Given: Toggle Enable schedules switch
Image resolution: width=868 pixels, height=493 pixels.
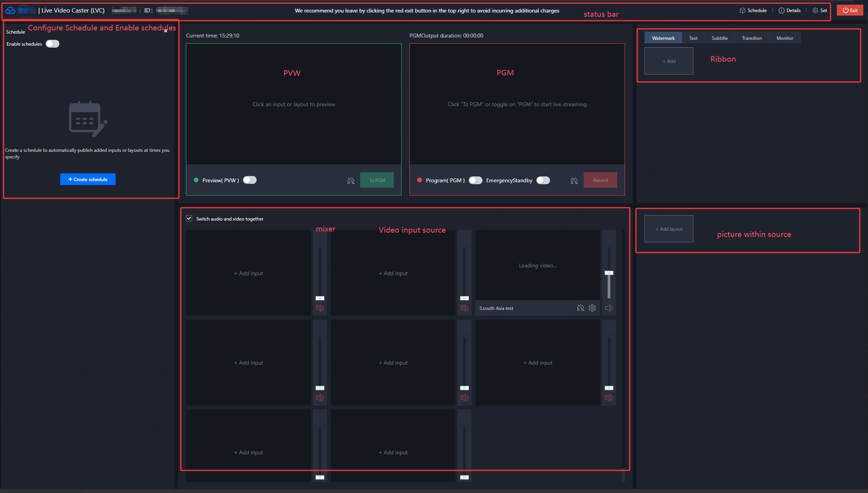Looking at the screenshot, I should [52, 44].
